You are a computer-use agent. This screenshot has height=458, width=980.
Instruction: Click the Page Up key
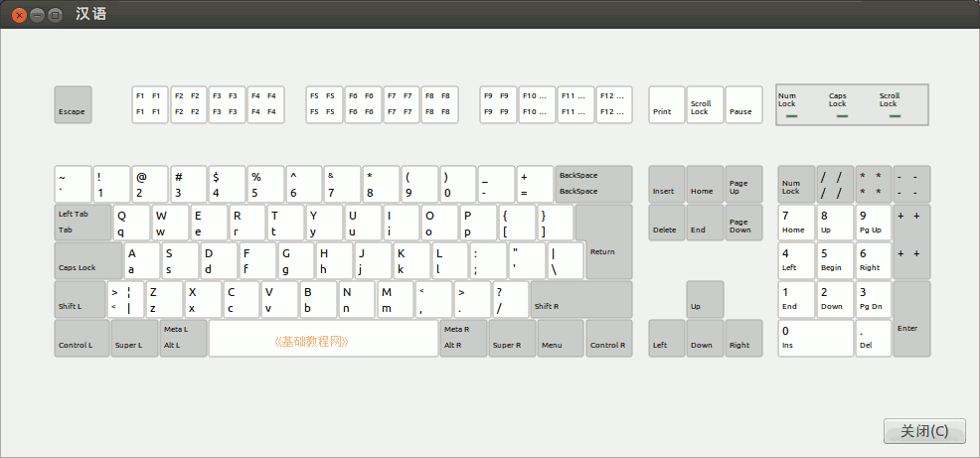coord(743,185)
